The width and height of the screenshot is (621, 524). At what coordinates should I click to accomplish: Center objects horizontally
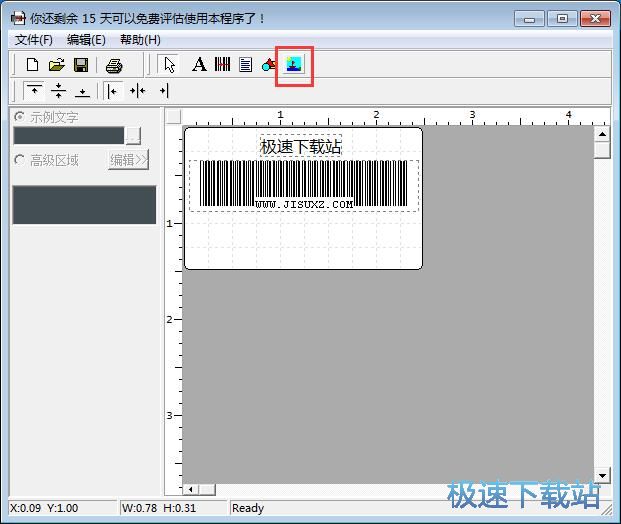coord(137,91)
